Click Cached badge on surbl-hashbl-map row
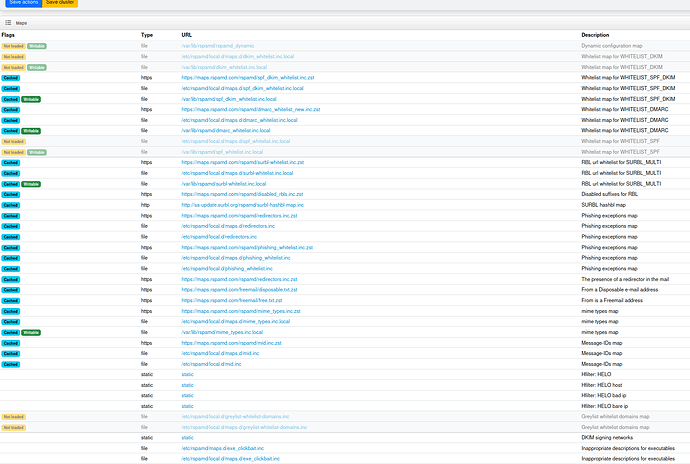This screenshot has height=464, width=690. 11,204
